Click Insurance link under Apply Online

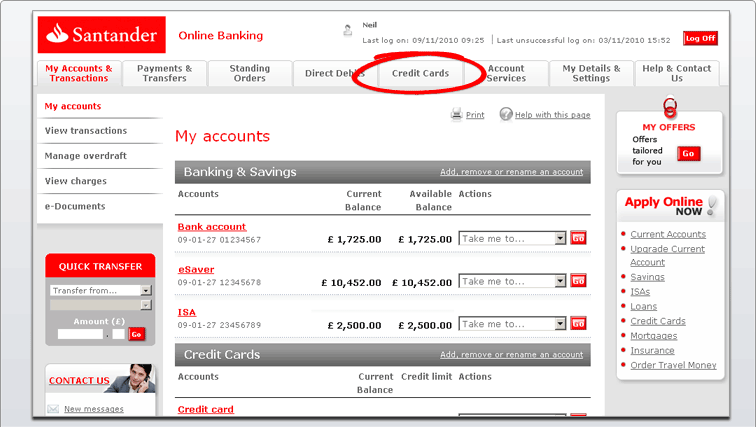[652, 350]
